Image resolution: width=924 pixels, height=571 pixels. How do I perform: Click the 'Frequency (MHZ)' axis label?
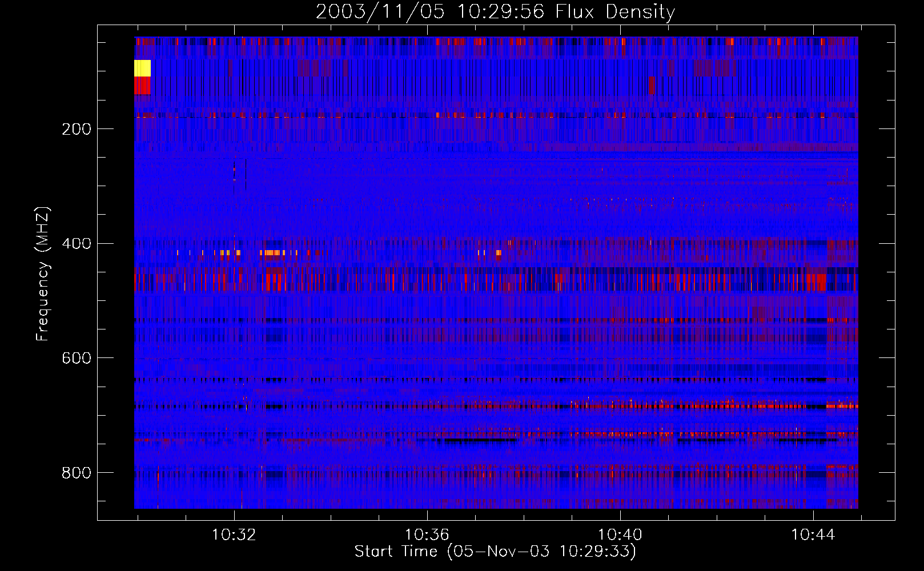click(42, 274)
